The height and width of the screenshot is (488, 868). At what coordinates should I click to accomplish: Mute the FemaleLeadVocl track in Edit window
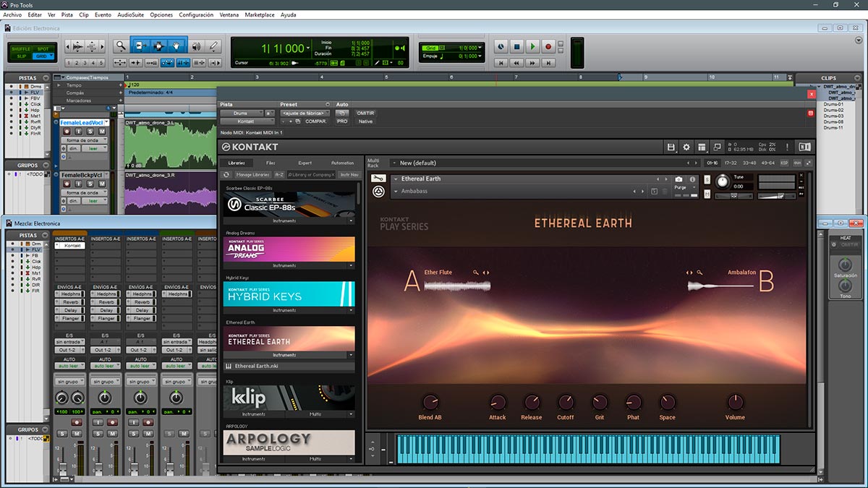102,132
